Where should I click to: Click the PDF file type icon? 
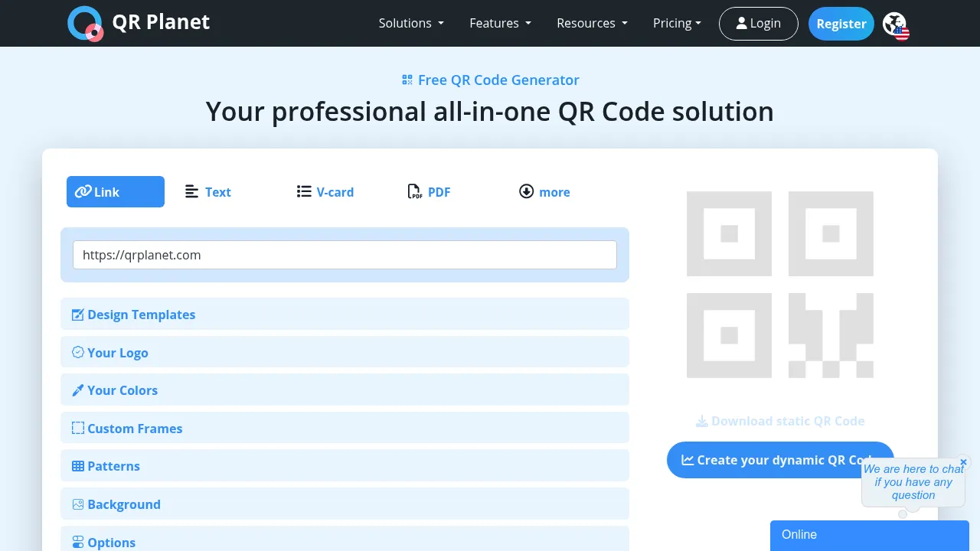pos(415,192)
